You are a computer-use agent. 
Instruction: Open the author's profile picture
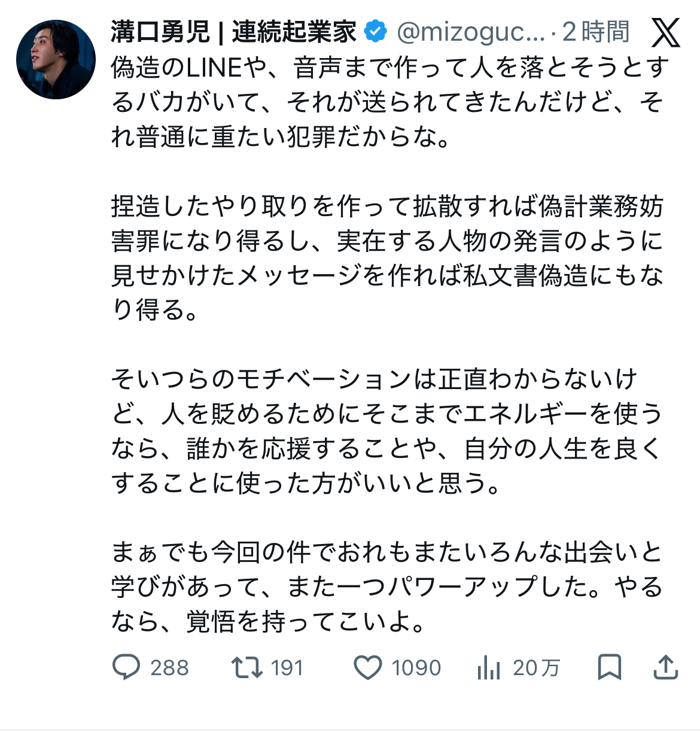point(56,59)
